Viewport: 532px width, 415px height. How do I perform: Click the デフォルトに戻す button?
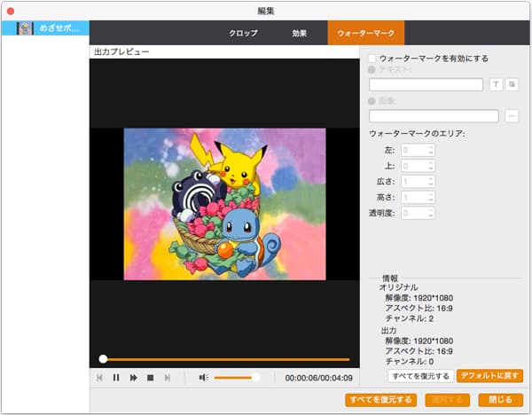(x=489, y=376)
